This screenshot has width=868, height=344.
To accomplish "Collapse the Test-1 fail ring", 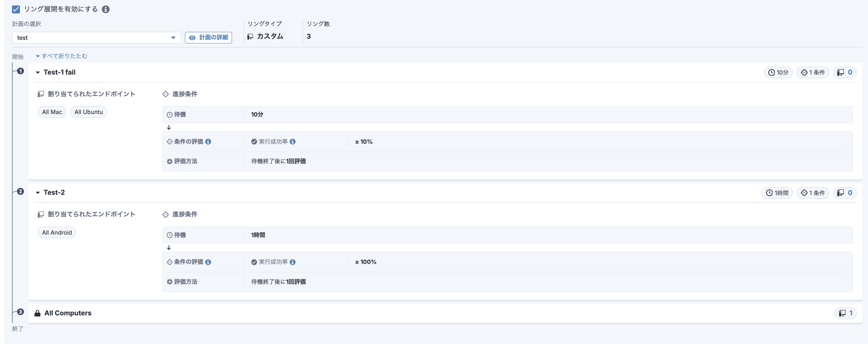I will coord(38,72).
